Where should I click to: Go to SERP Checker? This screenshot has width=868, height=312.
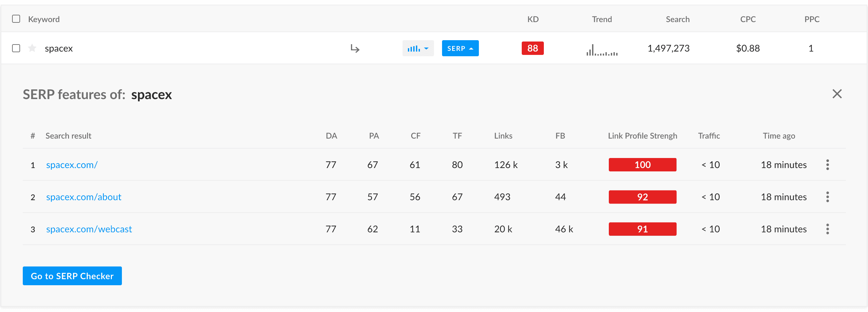pyautogui.click(x=72, y=276)
